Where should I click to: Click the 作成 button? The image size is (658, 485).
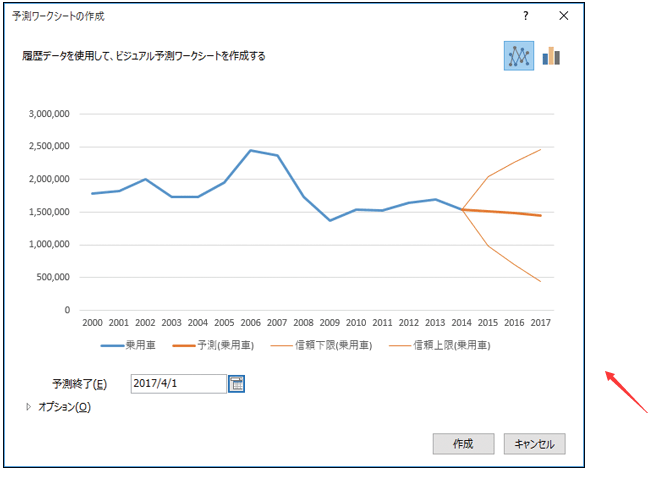coord(463,444)
